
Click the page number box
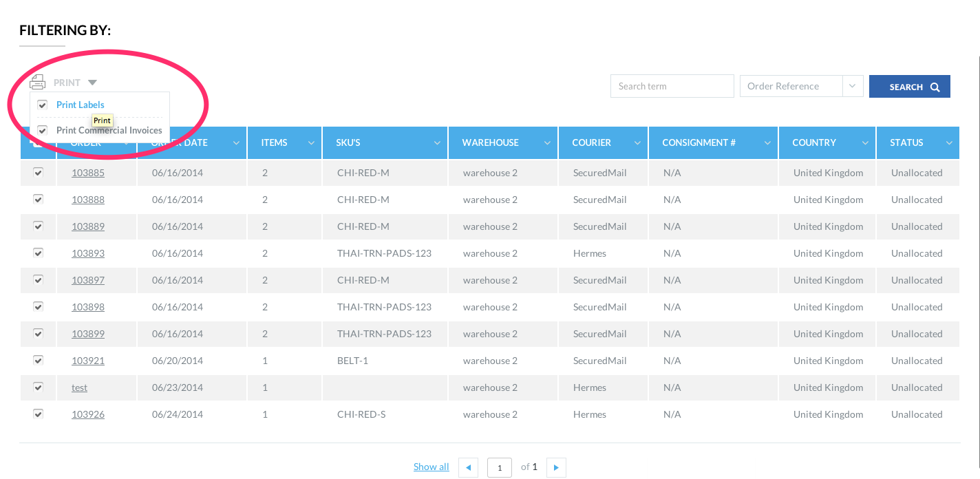pyautogui.click(x=499, y=467)
